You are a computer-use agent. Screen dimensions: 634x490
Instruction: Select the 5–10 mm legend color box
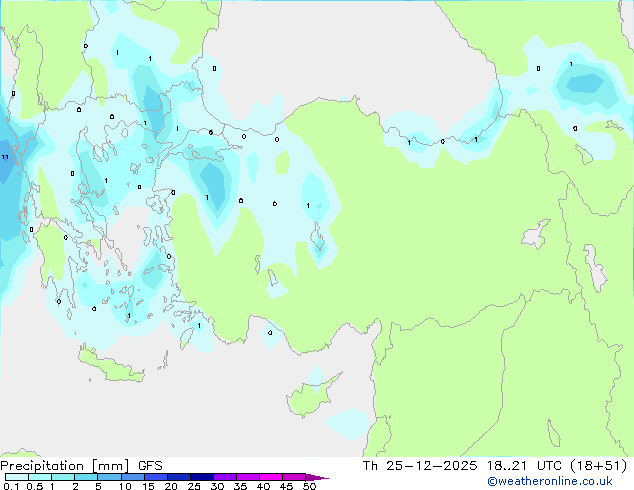tap(109, 477)
